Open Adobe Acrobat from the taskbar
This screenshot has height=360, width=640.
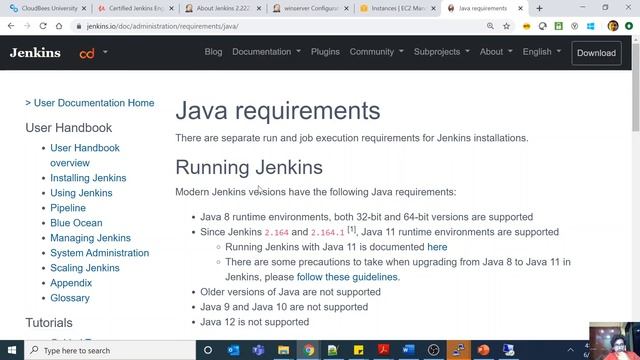(x=383, y=350)
